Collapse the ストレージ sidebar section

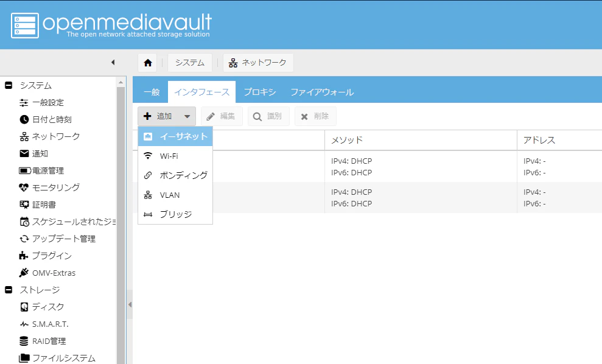pyautogui.click(x=8, y=290)
